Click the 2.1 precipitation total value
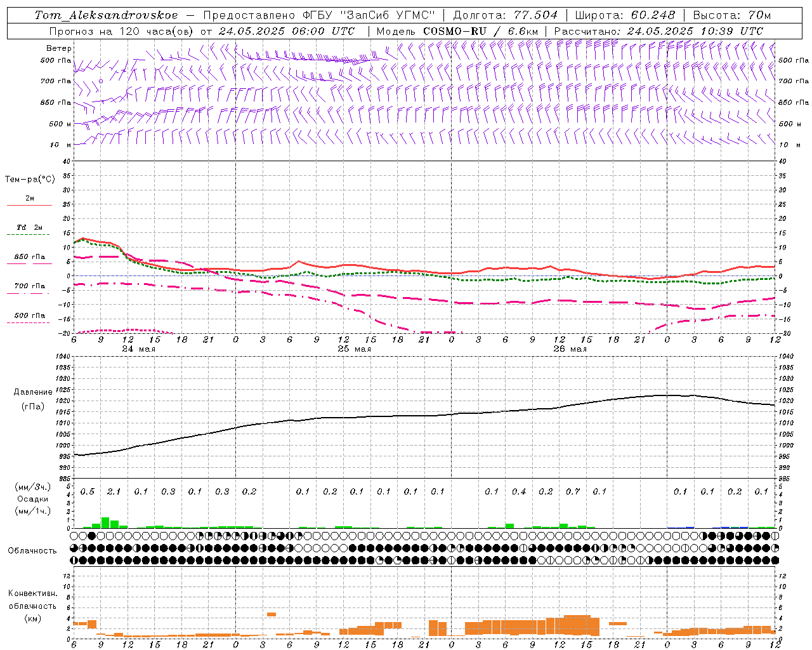The width and height of the screenshot is (812, 650). click(x=114, y=492)
